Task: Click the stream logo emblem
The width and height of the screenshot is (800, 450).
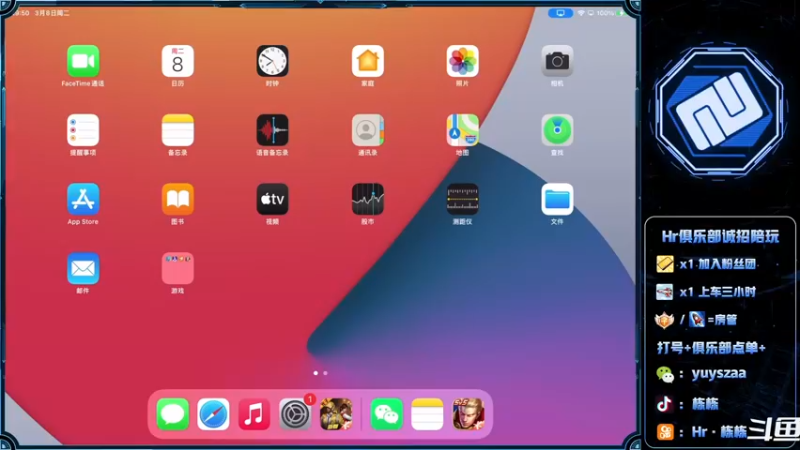Action: click(x=719, y=112)
